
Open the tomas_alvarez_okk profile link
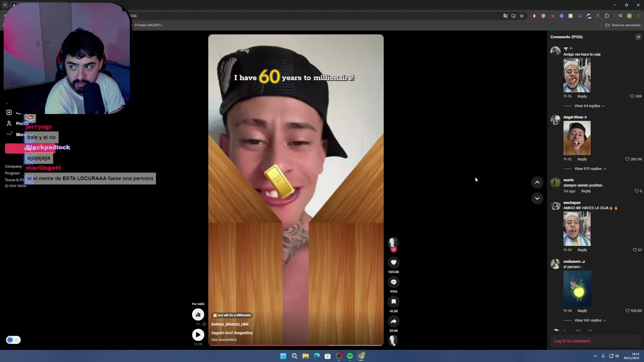pos(230,324)
